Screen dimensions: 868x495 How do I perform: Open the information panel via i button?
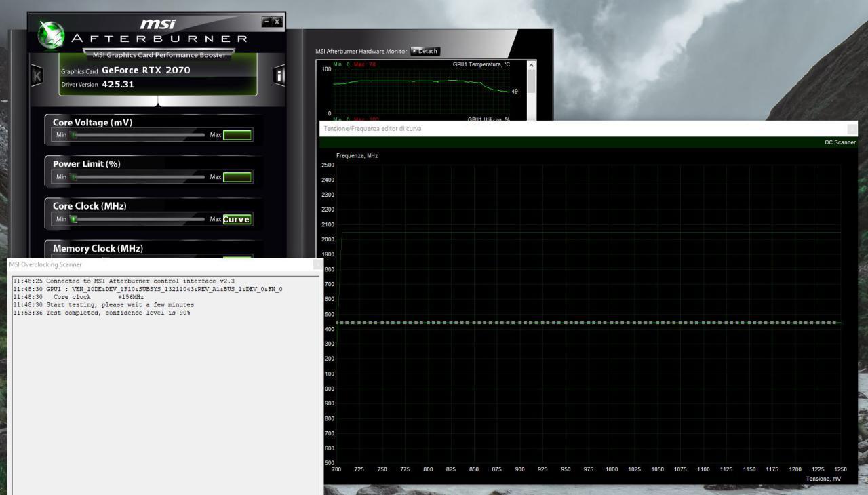click(279, 76)
